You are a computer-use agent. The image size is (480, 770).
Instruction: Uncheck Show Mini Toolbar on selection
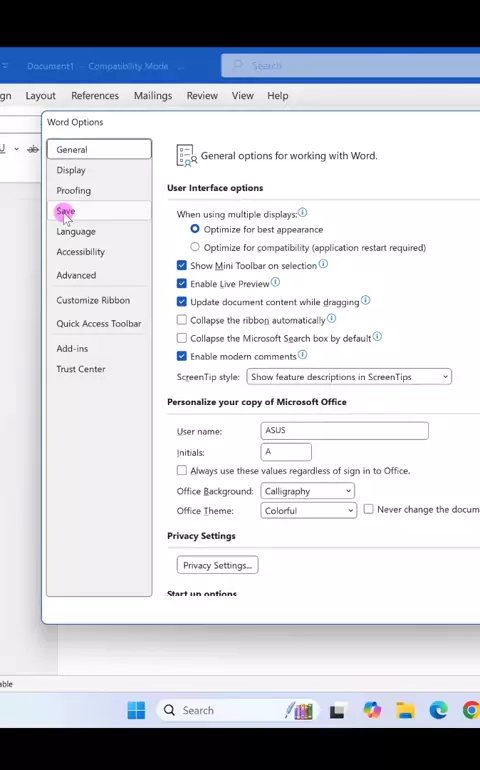click(x=182, y=266)
